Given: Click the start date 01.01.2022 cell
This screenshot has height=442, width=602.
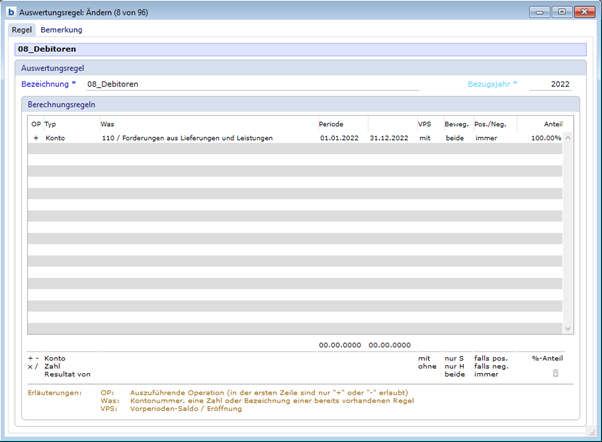Looking at the screenshot, I should pos(339,137).
